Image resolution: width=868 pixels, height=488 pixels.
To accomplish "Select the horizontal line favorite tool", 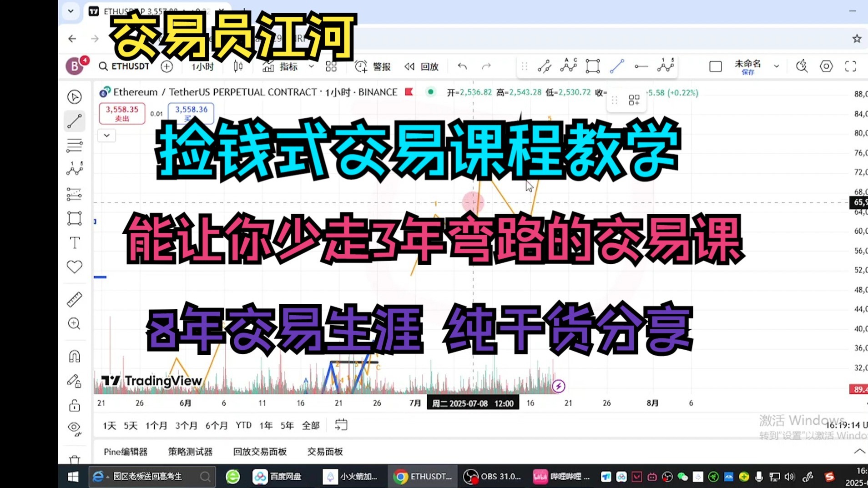I will 641,66.
